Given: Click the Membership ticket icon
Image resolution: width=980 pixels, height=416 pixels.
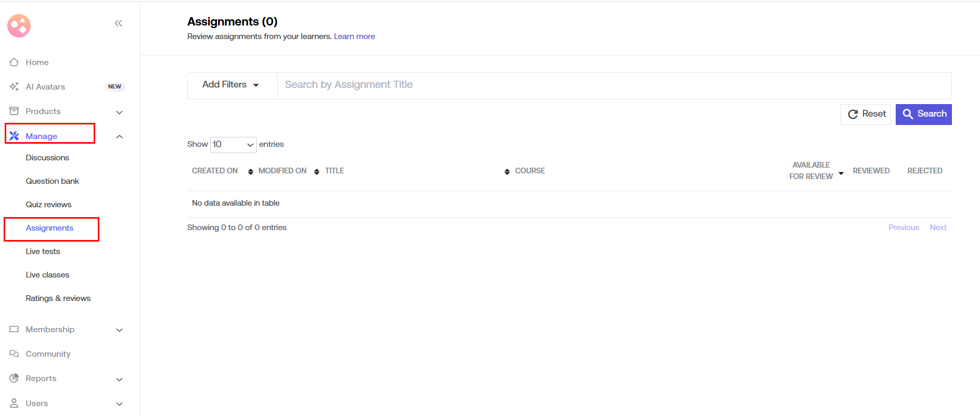Looking at the screenshot, I should [14, 329].
